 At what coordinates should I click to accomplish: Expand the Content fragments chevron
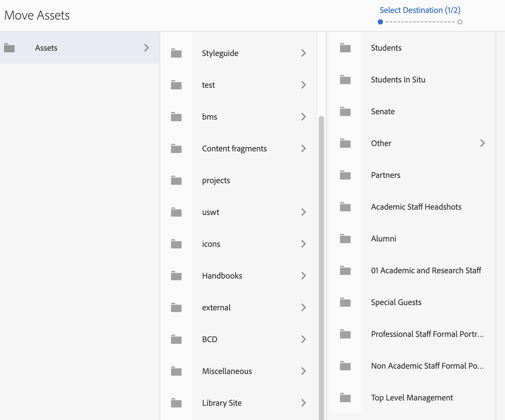click(x=304, y=148)
